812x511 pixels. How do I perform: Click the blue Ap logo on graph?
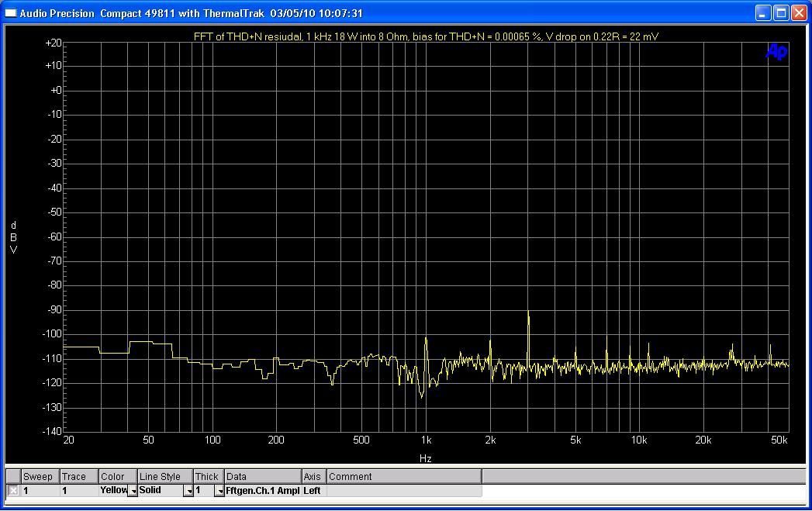tap(776, 52)
